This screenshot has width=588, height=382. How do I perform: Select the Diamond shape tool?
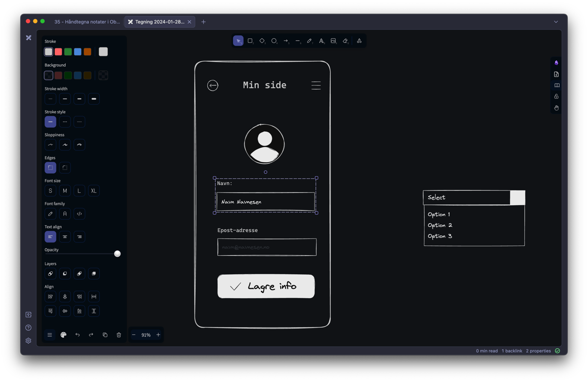pyautogui.click(x=262, y=41)
